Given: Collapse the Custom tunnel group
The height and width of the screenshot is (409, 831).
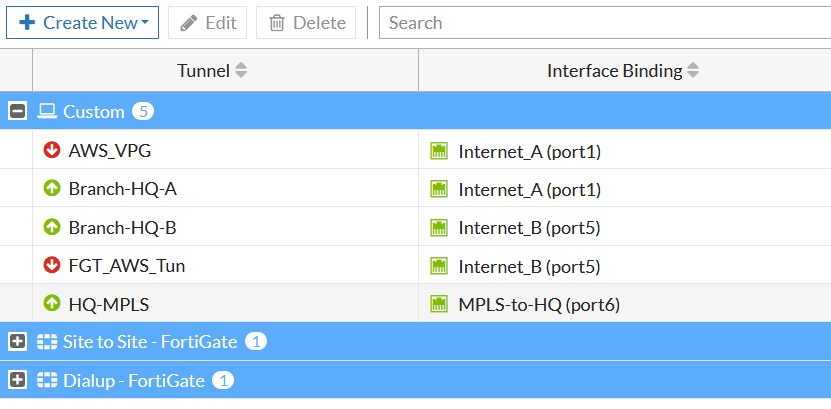Looking at the screenshot, I should coord(17,111).
